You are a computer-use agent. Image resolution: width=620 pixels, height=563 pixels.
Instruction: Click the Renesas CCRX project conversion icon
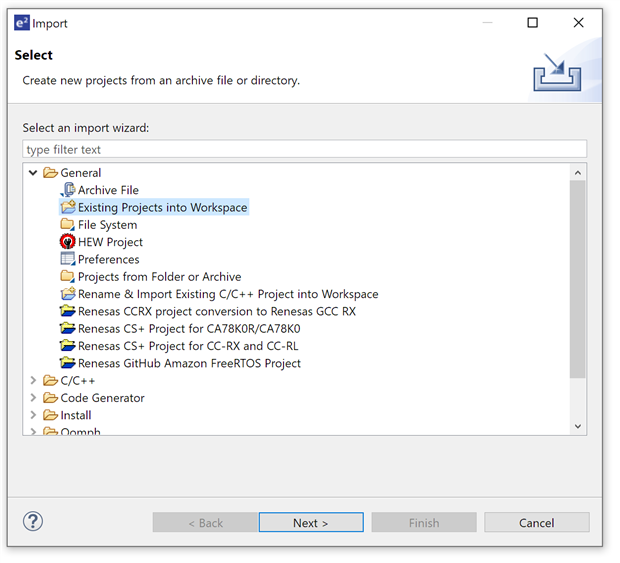[68, 311]
